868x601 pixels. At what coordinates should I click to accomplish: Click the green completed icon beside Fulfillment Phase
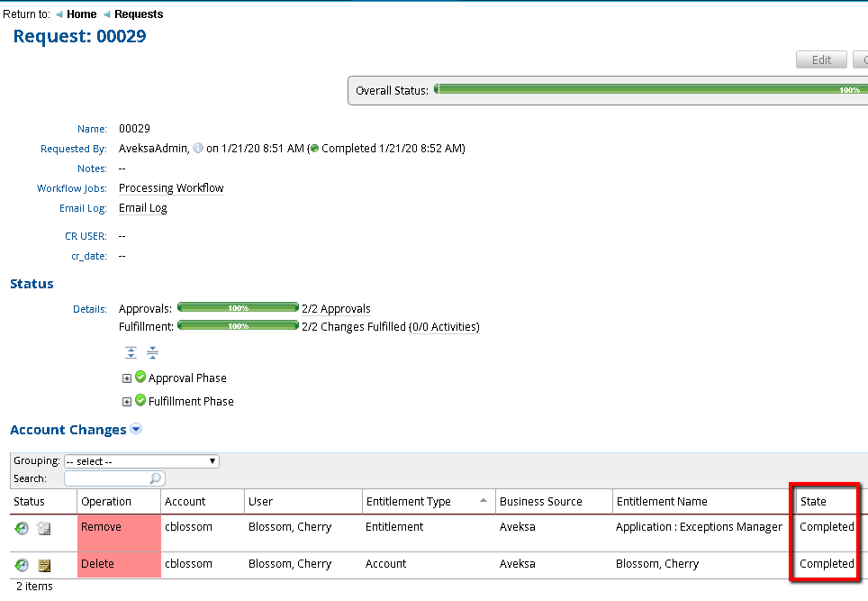pos(141,403)
